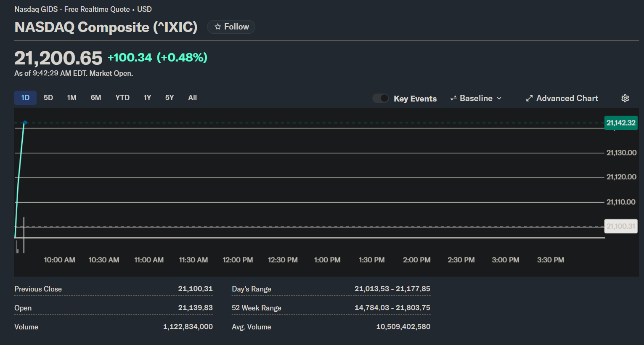Click the Day's Range label
This screenshot has height=345, width=644.
pos(252,289)
